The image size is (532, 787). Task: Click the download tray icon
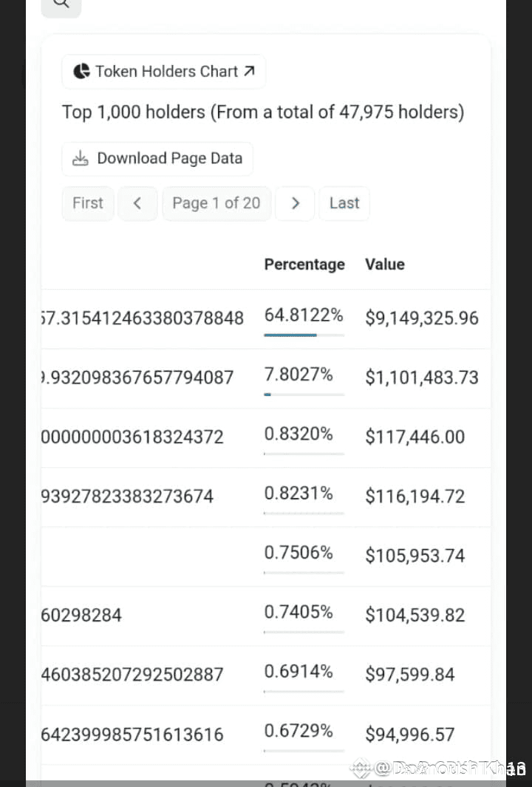81,159
